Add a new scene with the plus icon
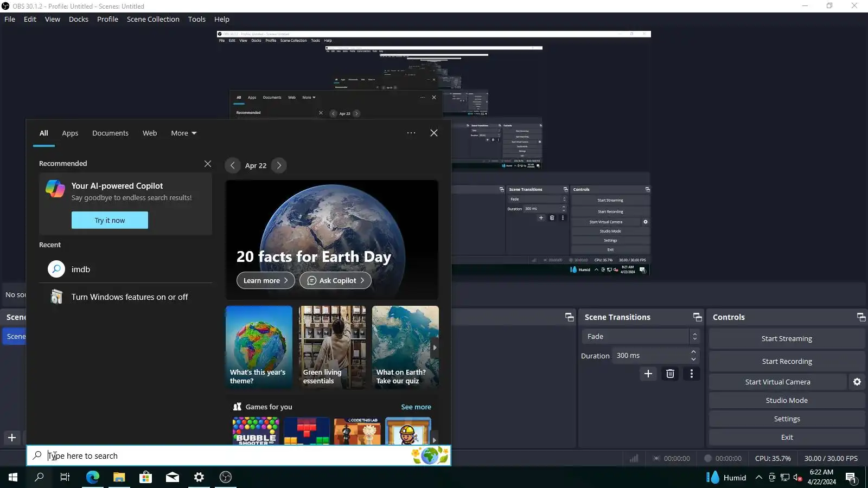Image resolution: width=868 pixels, height=488 pixels. point(12,438)
